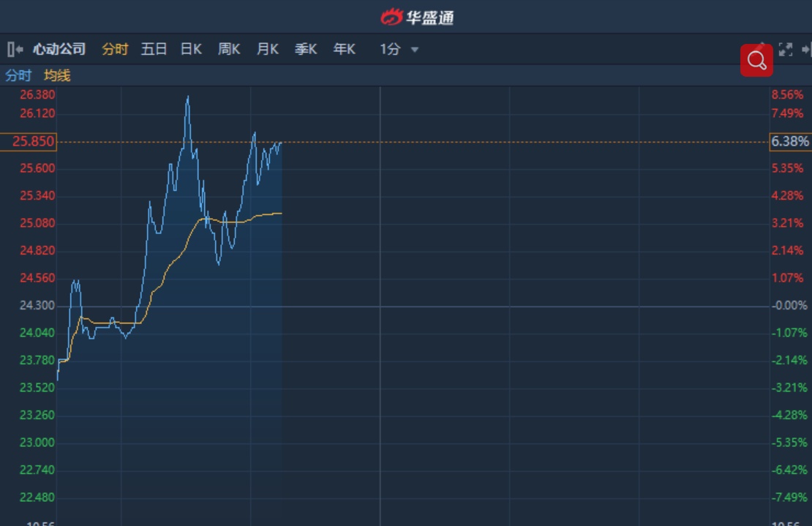Expand right panel arrow icon
Viewport: 812px width, 526px height.
[806, 50]
